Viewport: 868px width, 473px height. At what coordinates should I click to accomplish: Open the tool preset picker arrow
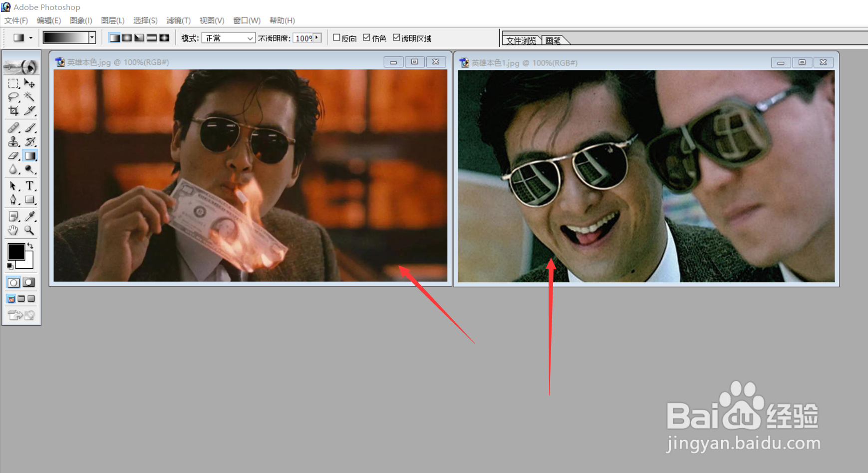pyautogui.click(x=31, y=38)
